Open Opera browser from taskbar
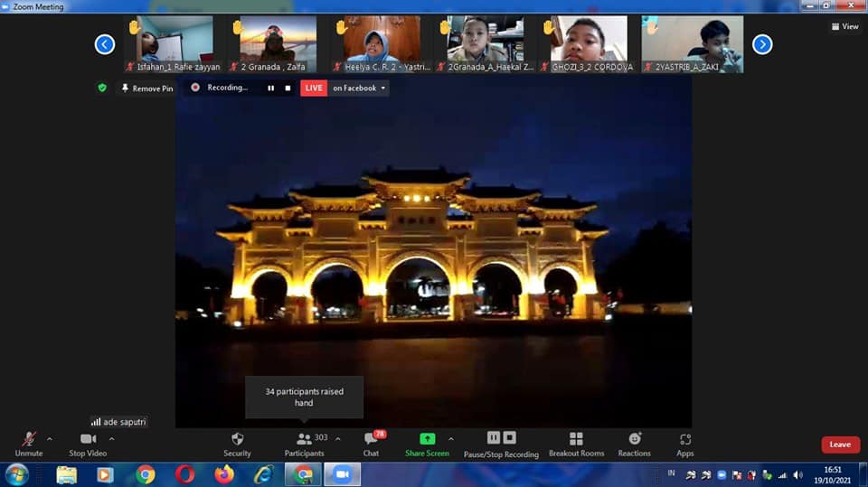The width and height of the screenshot is (868, 487). click(x=184, y=475)
